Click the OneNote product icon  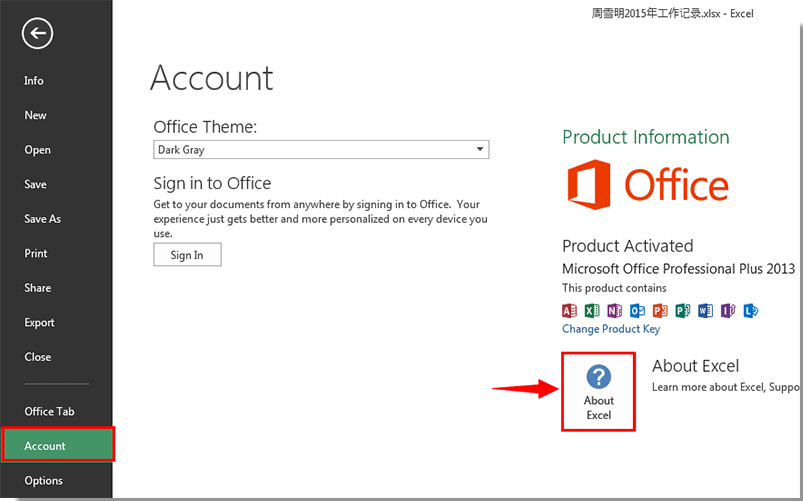[x=614, y=310]
